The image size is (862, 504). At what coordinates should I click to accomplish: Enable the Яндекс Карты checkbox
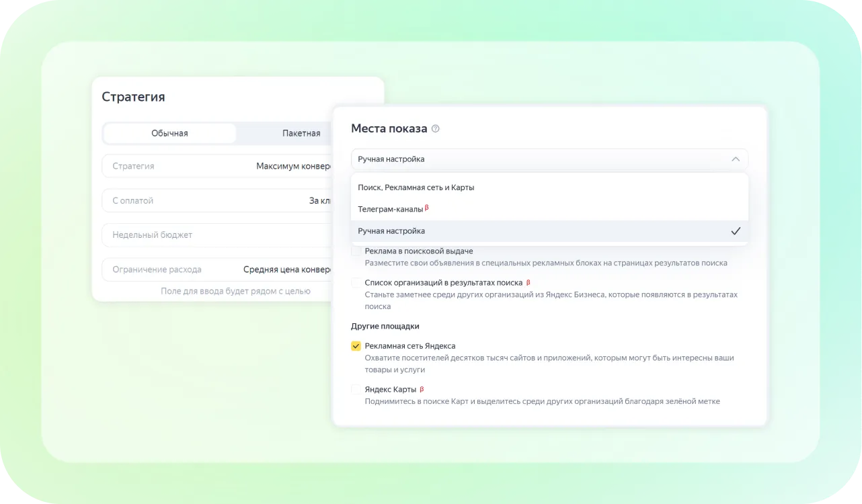click(x=356, y=390)
